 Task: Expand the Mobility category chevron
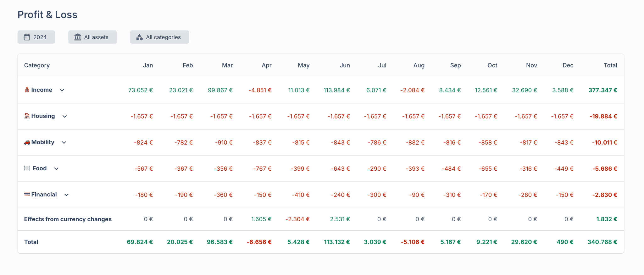pos(64,143)
